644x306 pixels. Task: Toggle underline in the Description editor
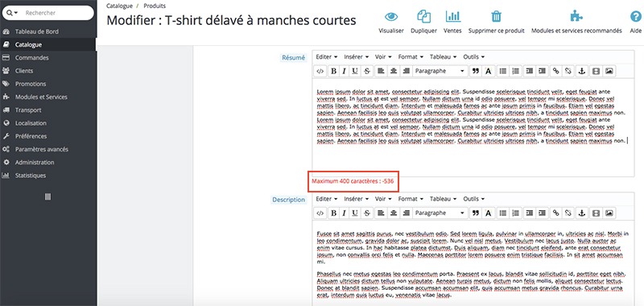[355, 213]
